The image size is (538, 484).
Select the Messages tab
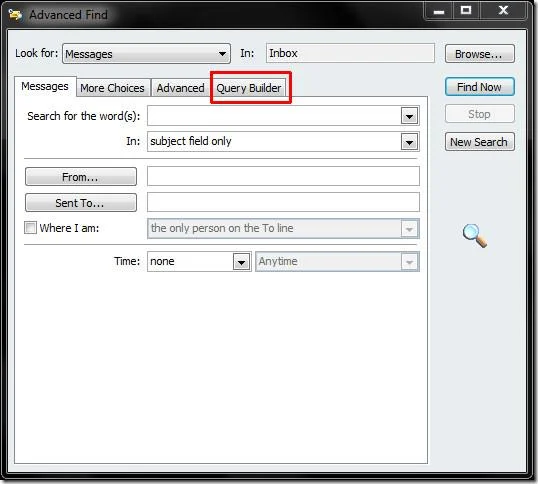[x=45, y=86]
